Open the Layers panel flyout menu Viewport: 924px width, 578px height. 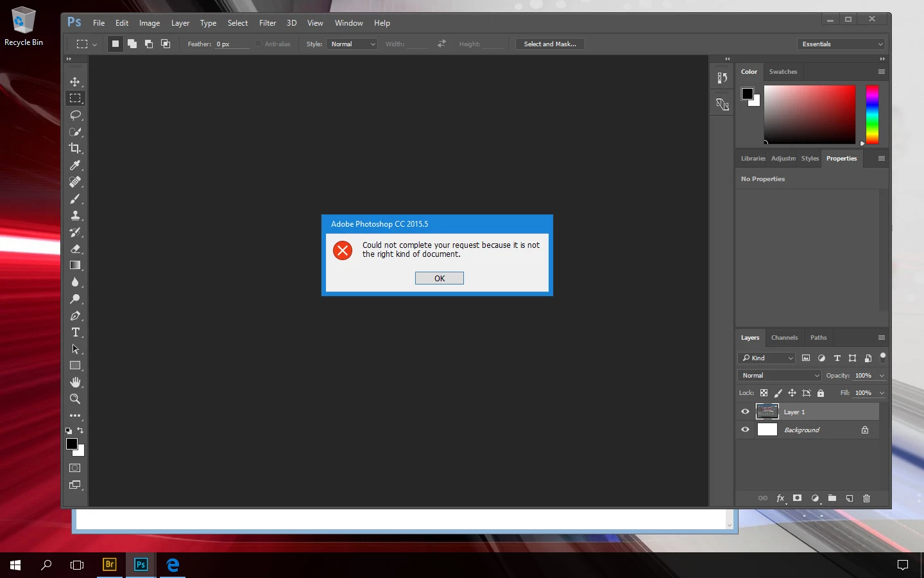coord(882,337)
